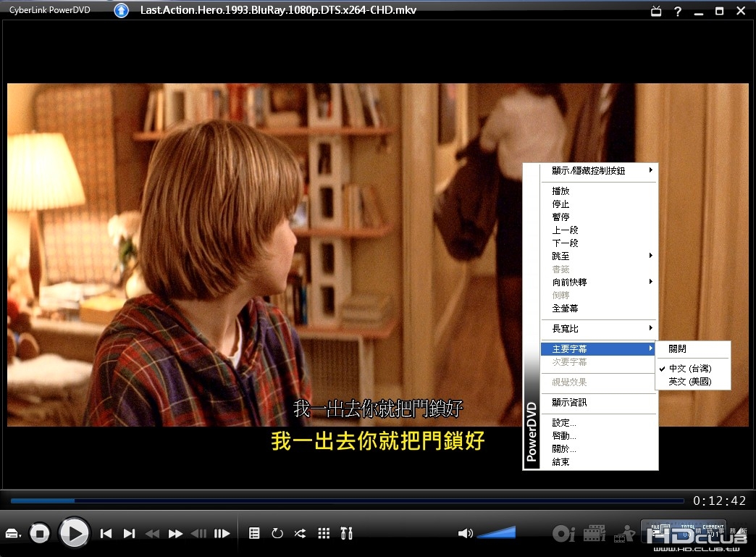
Task: Adjust the blue volume slider
Action: coord(496,532)
